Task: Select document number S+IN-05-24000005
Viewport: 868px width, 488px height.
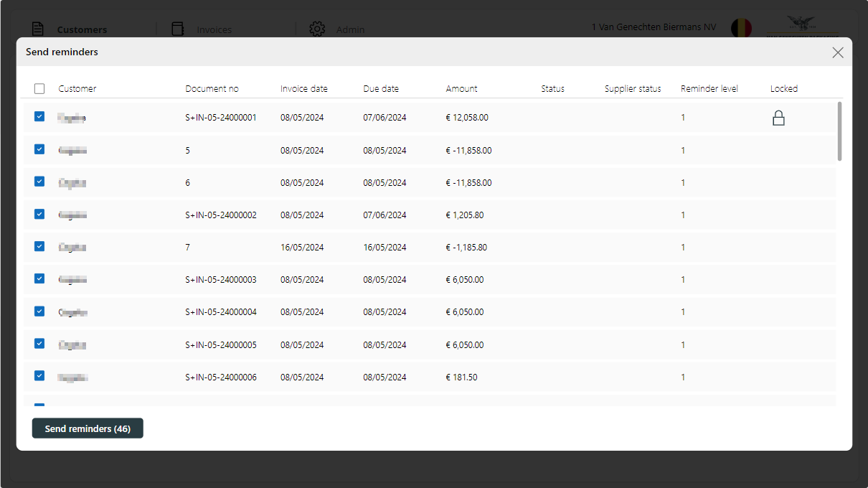Action: tap(221, 345)
